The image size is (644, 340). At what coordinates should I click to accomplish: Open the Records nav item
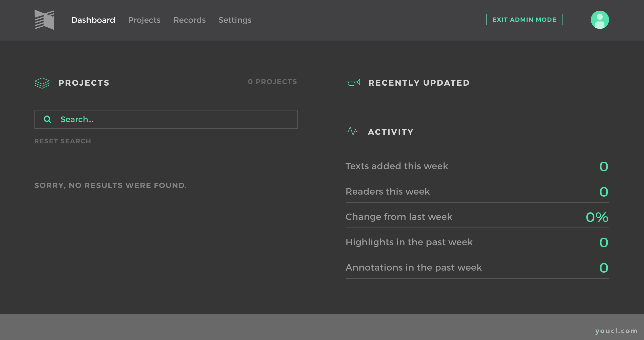coord(189,20)
